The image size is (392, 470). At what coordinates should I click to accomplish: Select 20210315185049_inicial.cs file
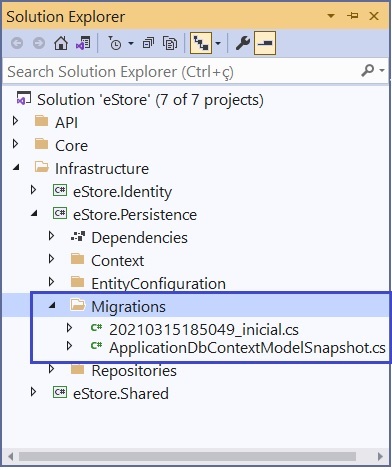coord(204,330)
